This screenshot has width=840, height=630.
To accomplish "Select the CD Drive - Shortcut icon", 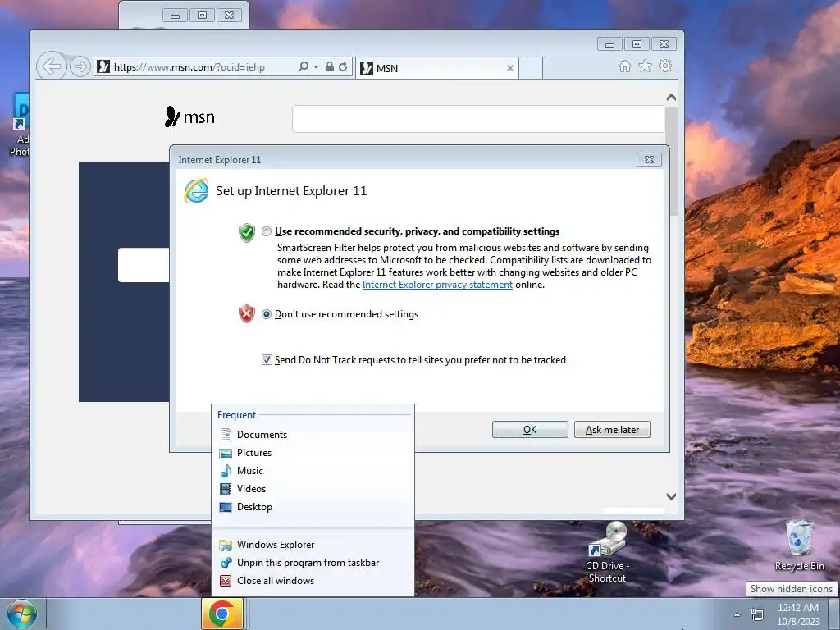I will pyautogui.click(x=608, y=553).
